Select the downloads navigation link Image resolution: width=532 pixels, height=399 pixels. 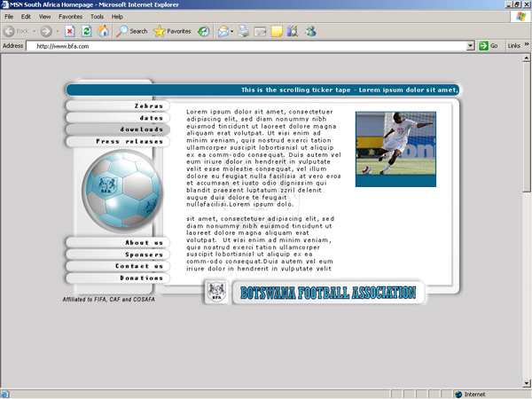142,129
